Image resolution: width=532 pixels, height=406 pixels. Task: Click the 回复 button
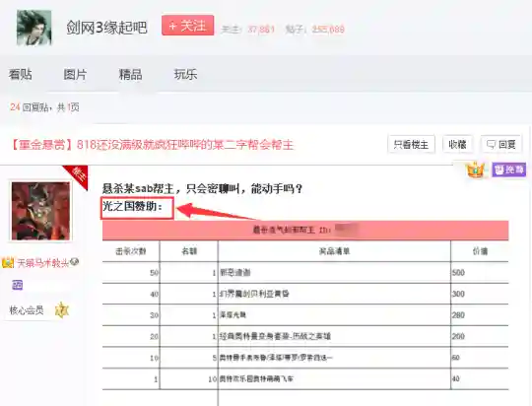click(501, 144)
